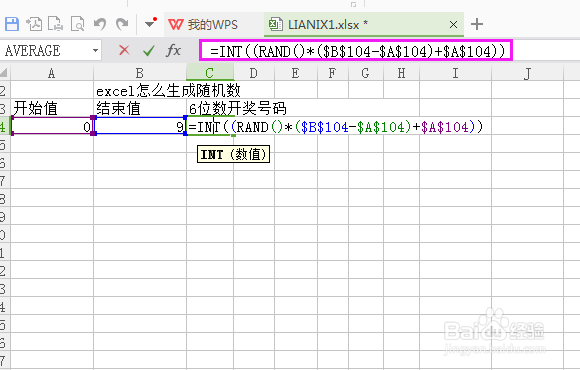This screenshot has width=580, height=370.
Task: Select column I header
Action: 455,73
